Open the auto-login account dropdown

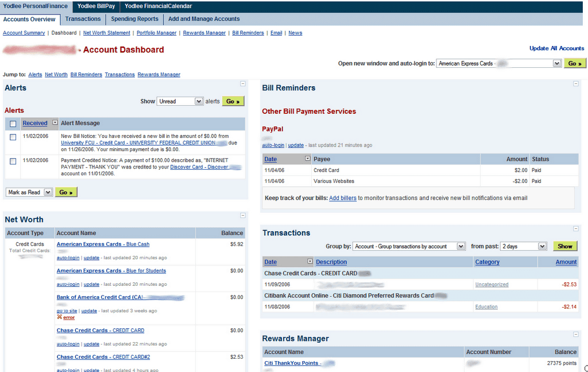pos(499,63)
